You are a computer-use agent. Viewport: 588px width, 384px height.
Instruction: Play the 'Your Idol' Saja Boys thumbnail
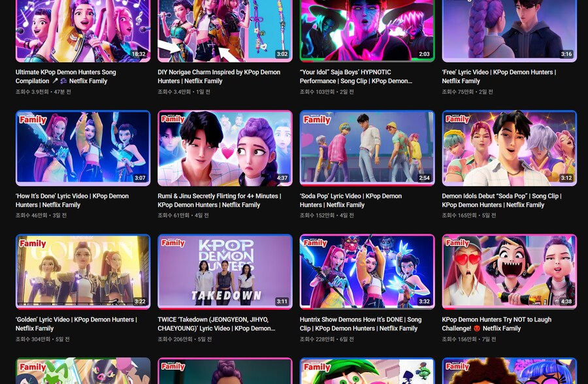coord(367,31)
